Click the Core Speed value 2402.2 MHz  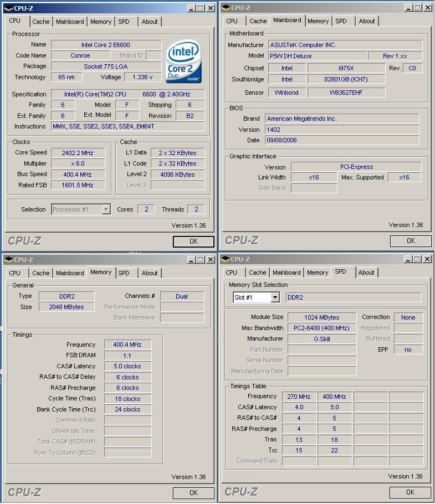tap(78, 153)
